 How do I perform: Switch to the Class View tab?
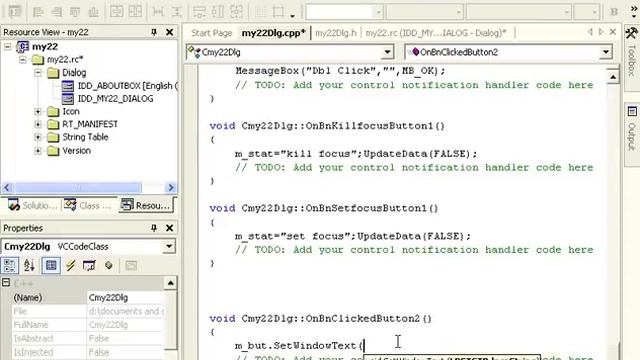[x=87, y=205]
